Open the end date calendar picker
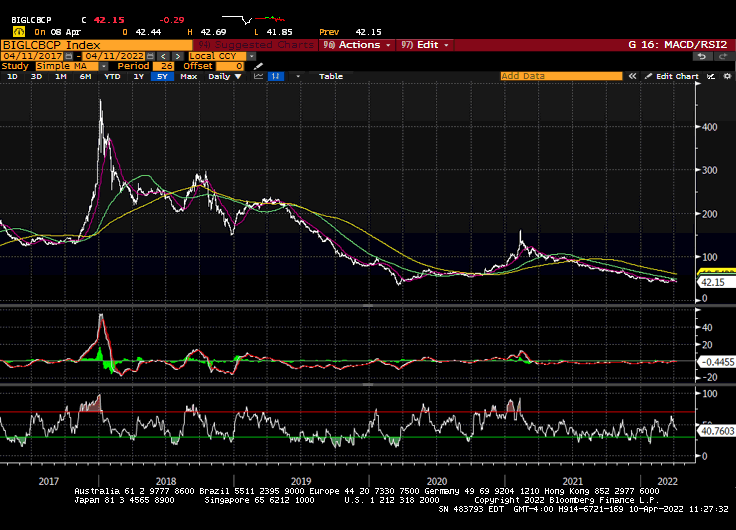This screenshot has width=736, height=530. coord(150,56)
